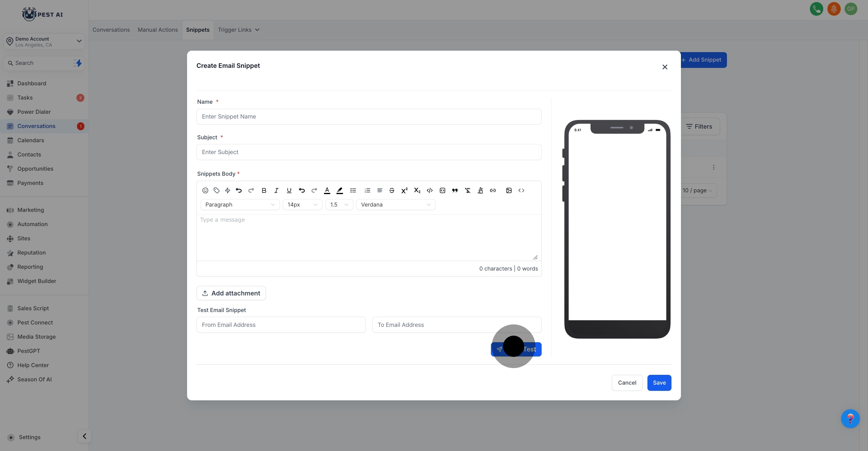Open the Paragraph style dropdown
Viewport: 868px width, 451px height.
(x=240, y=204)
